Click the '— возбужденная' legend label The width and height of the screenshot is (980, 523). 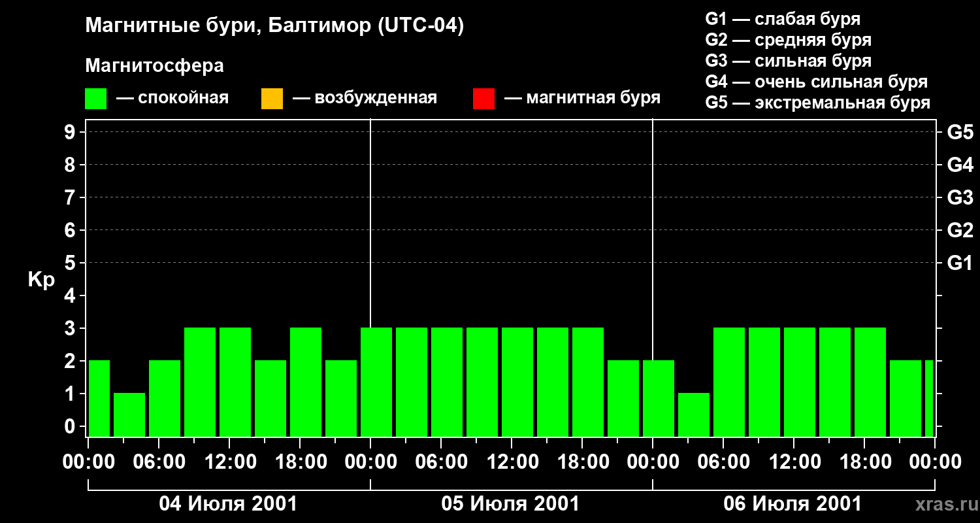click(365, 99)
